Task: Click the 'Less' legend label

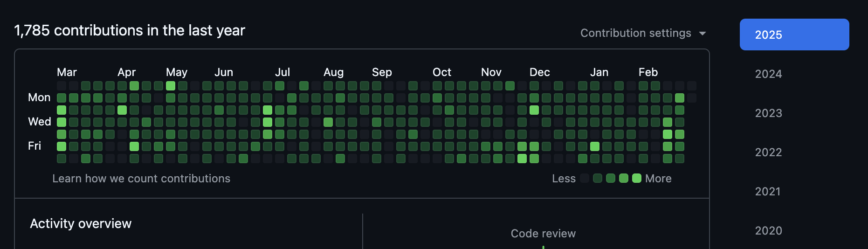Action: (x=564, y=179)
